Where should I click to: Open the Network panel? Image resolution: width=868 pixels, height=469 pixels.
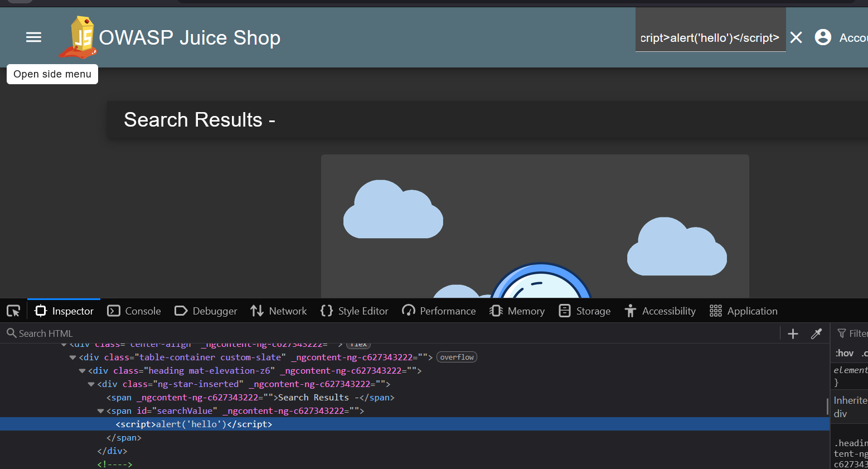tap(279, 311)
